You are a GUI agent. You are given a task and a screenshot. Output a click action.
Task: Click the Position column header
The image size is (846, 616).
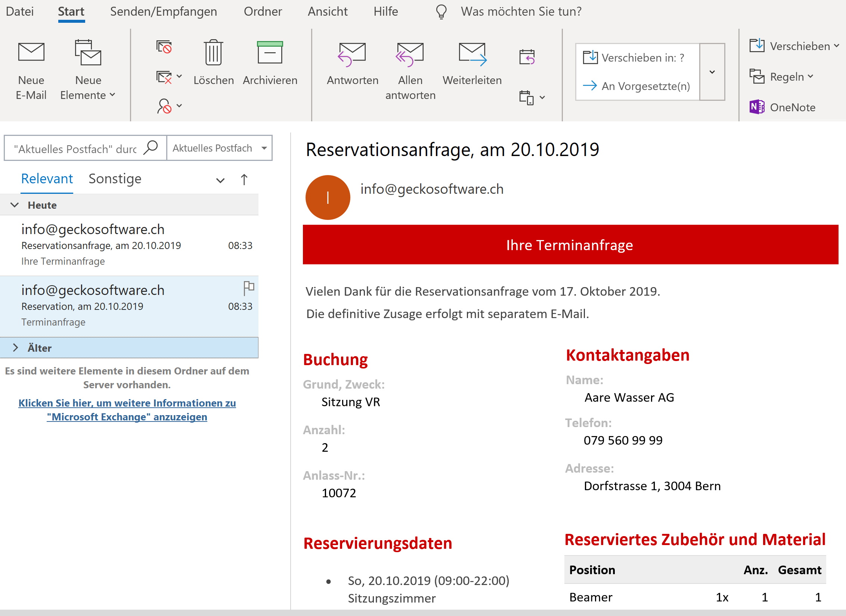coord(592,570)
